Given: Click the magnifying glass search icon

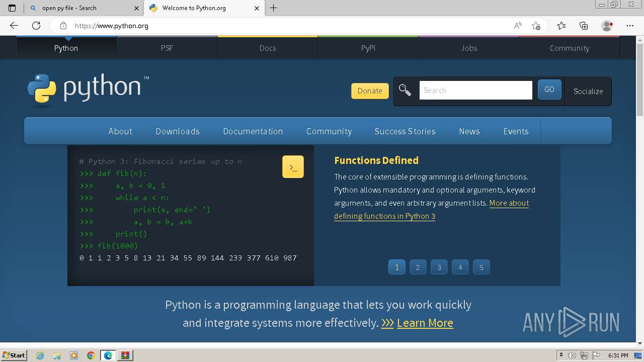Looking at the screenshot, I should pos(405,90).
